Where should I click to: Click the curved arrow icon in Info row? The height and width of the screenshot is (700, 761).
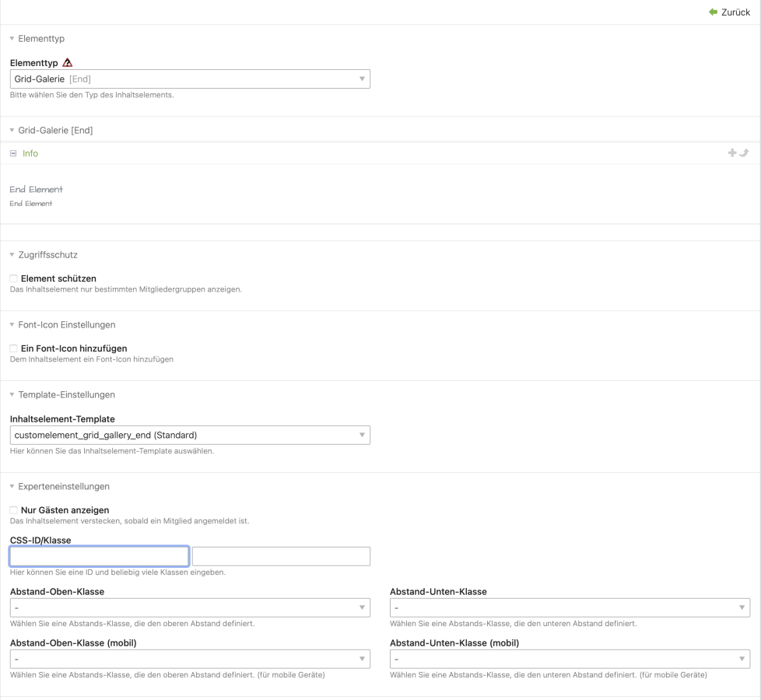[743, 153]
